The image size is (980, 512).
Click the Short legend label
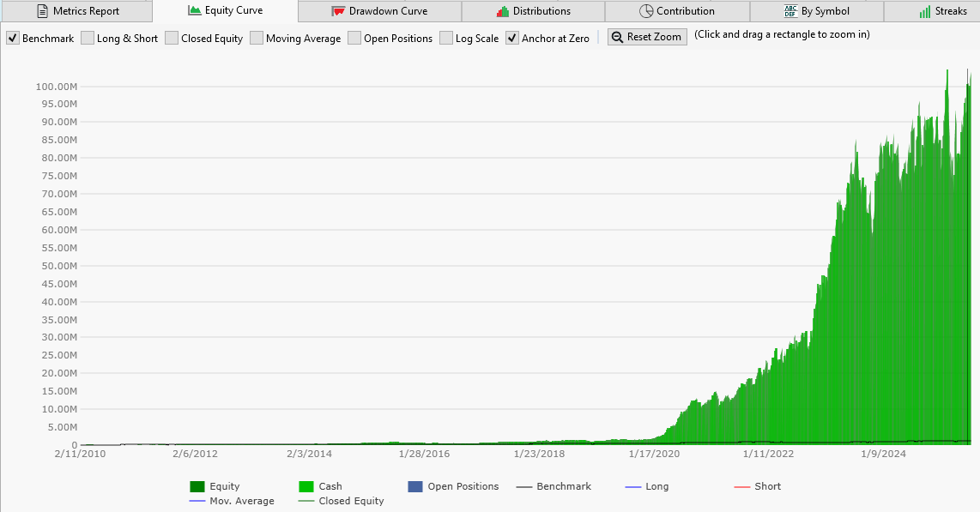pos(767,486)
